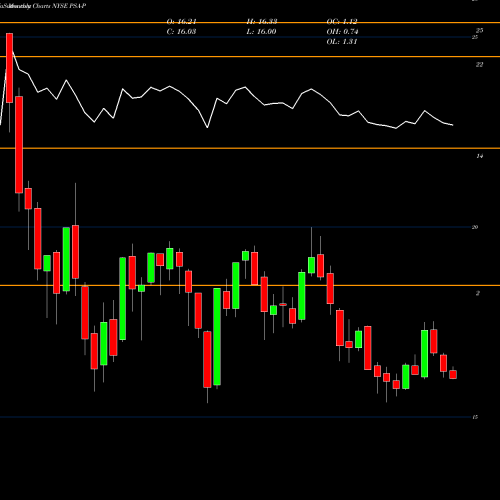
Task: Click the last red candlestick on the chart
Action: (453, 374)
